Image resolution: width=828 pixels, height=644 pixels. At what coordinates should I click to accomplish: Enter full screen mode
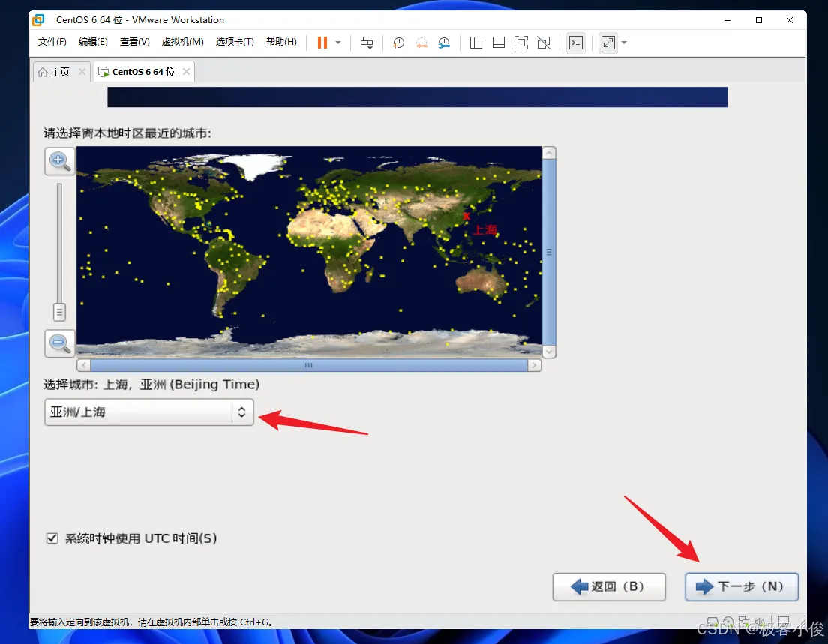click(x=521, y=43)
